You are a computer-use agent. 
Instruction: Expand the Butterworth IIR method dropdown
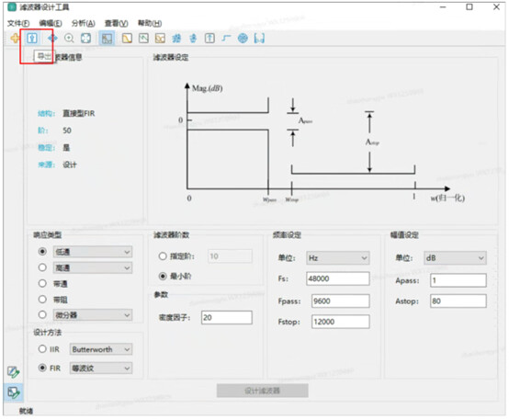tap(101, 349)
